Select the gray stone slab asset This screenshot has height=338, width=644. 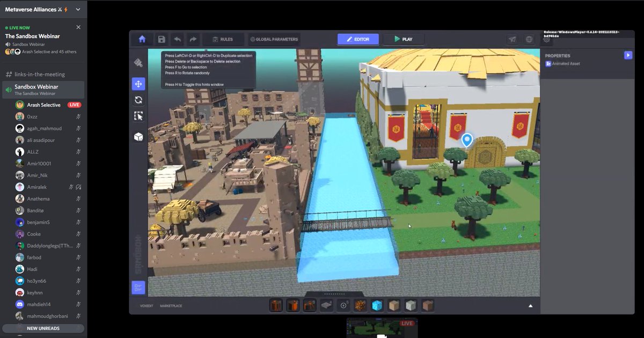click(327, 306)
